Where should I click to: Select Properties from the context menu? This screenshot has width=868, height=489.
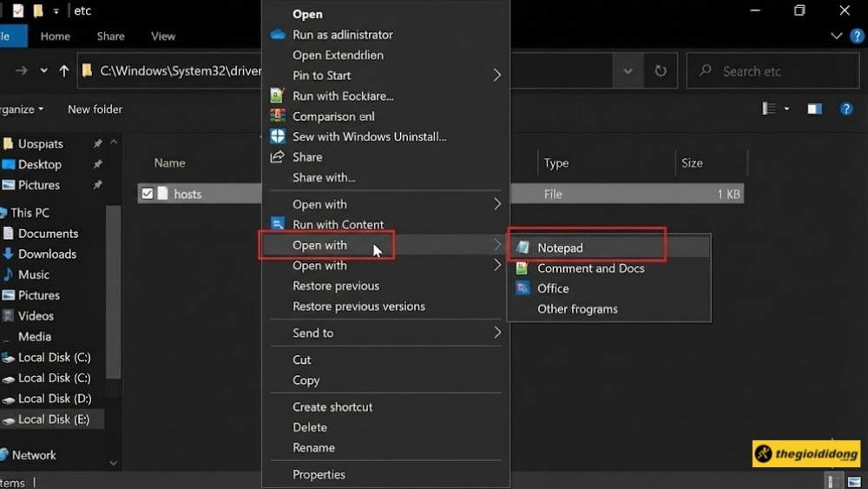(x=319, y=474)
